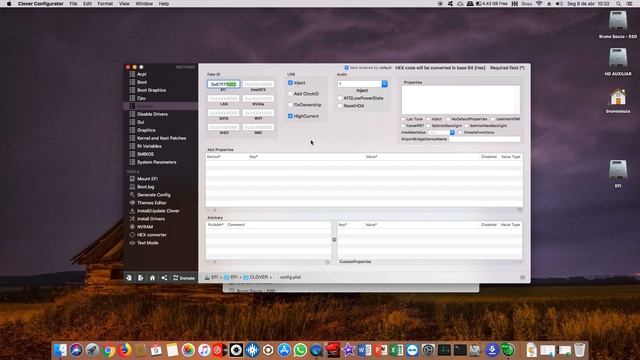Screen dimensions: 640x360
Task: Click the LAN Fake ID field
Action: click(x=223, y=98)
